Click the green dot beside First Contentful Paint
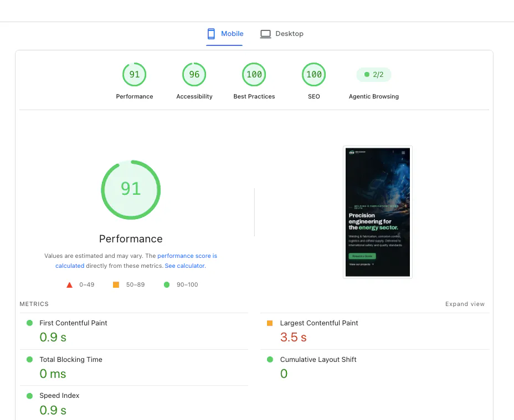This screenshot has width=514, height=420. (29, 323)
